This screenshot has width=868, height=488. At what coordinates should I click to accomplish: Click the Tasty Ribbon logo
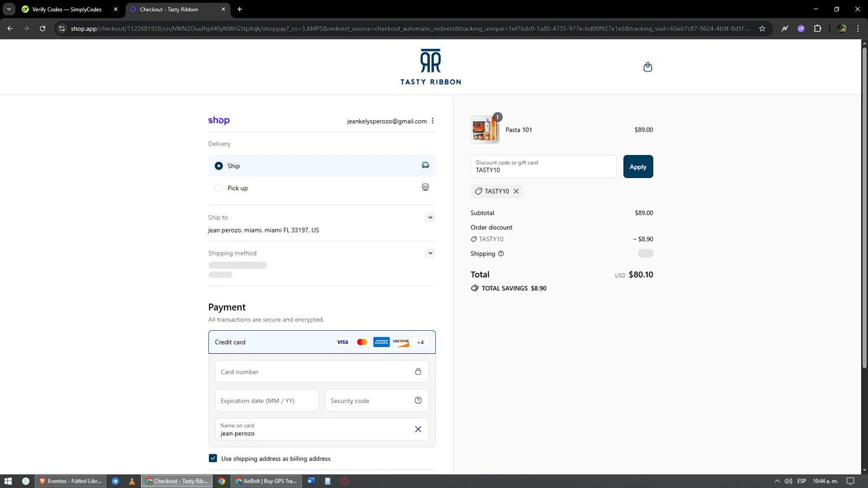tap(431, 67)
